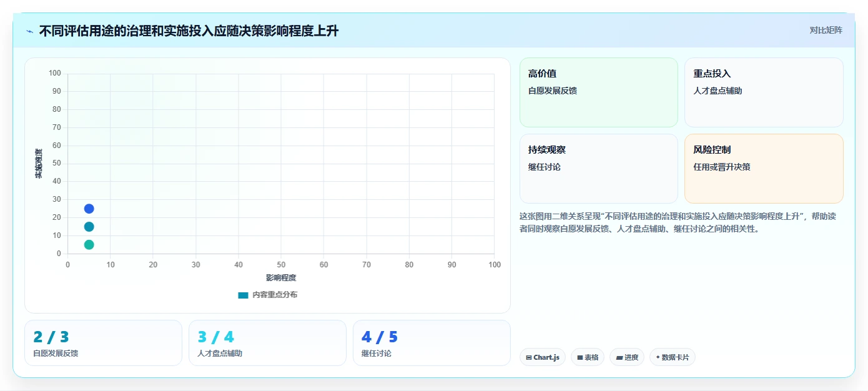
Task: Select the 表格 tag chip
Action: coord(587,357)
